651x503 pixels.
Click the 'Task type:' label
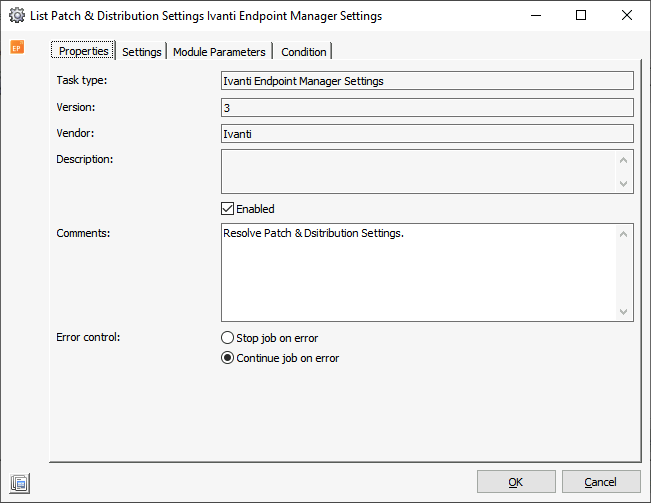click(82, 80)
